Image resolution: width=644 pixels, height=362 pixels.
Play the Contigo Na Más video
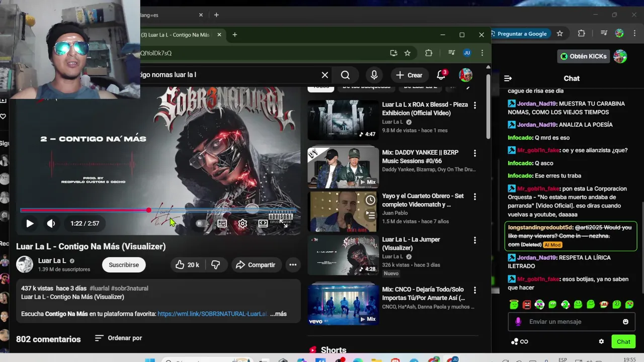click(30, 223)
